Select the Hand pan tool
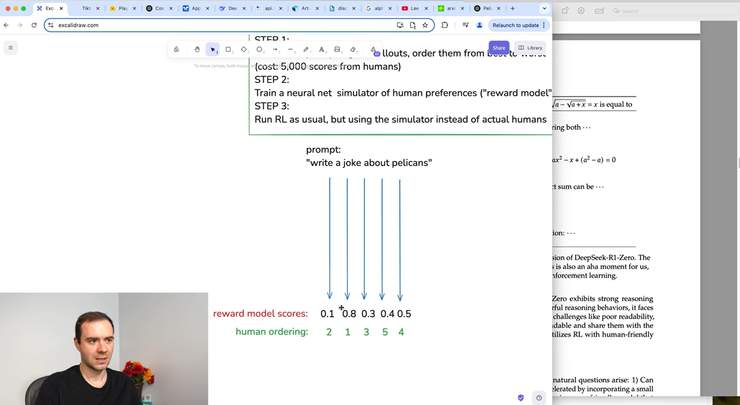This screenshot has width=740, height=405. [197, 49]
